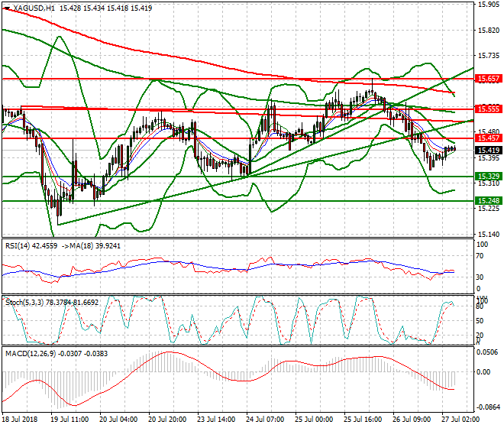Click the Stochastic scale level 50
Viewport: 504px width, 428px height.
[480, 321]
